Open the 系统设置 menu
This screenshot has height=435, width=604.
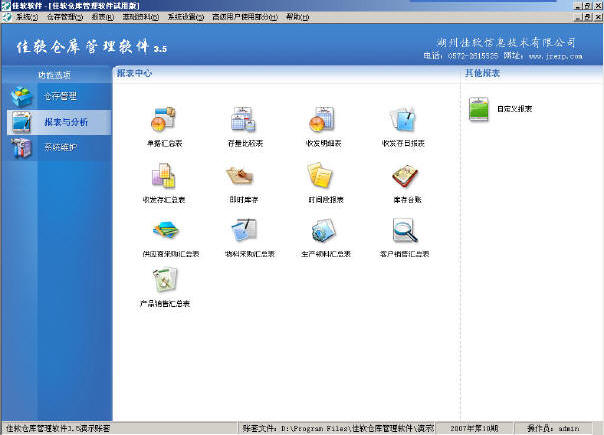pos(186,17)
